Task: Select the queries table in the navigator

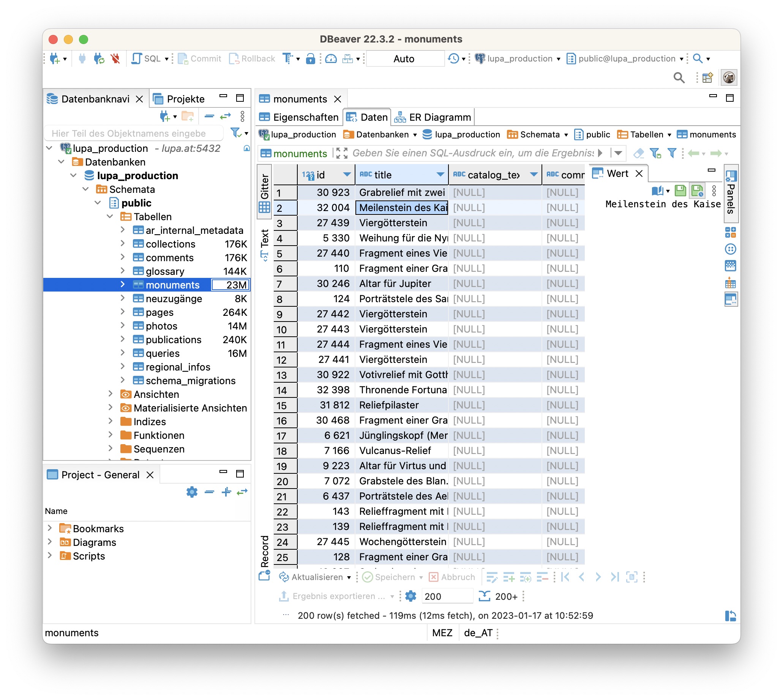Action: pyautogui.click(x=163, y=353)
